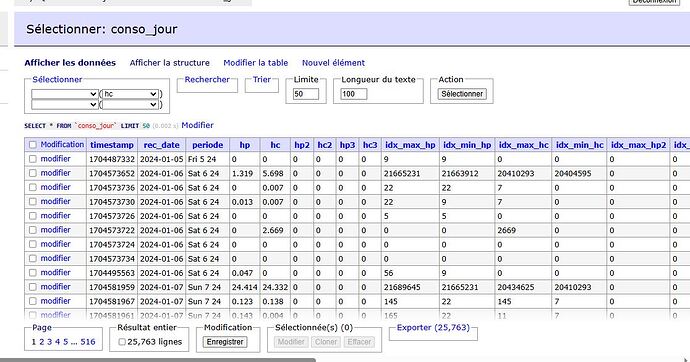Select the rec_date 2024-01-05 cell
Screen dimensions: 690x362
pos(161,159)
